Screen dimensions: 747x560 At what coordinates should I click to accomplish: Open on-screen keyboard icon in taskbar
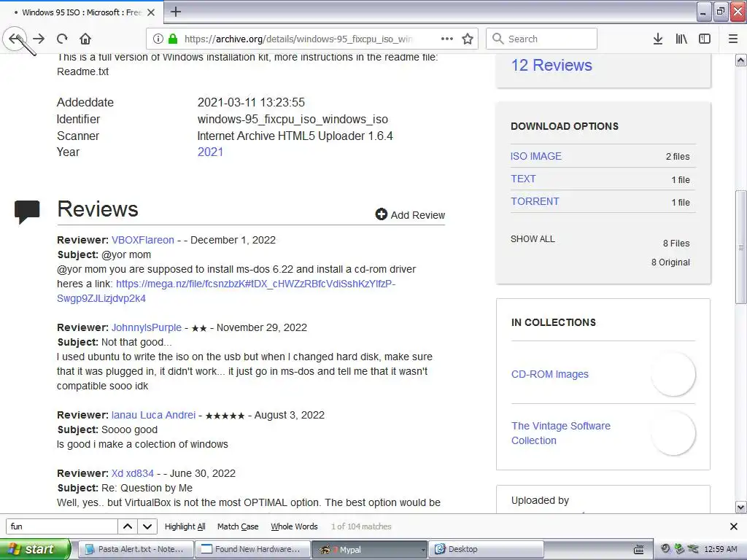639,550
